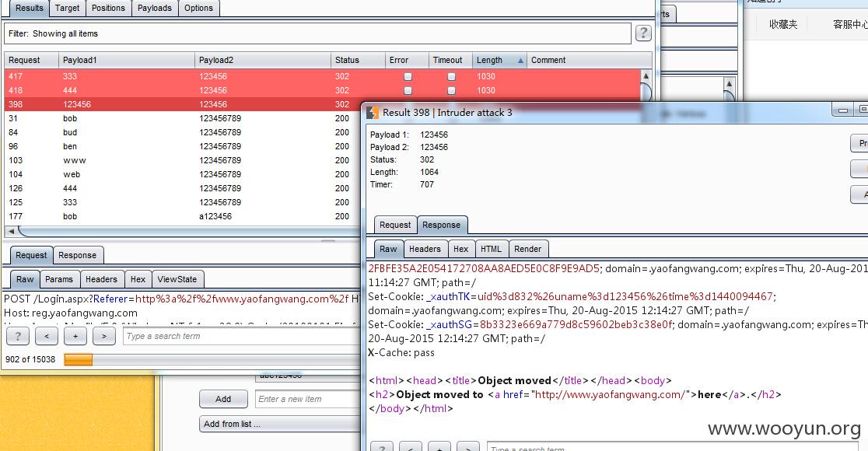Select Response tab in Result 398 window
The image size is (868, 451).
coord(441,225)
